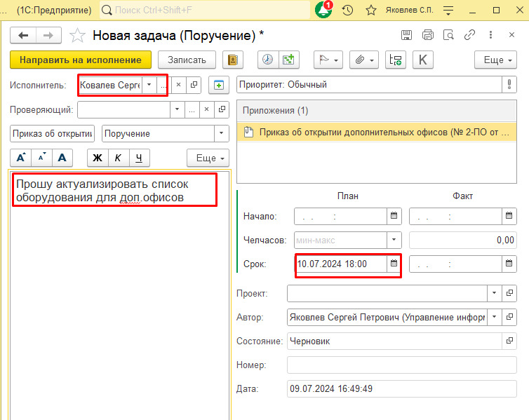529x420 pixels.
Task: Go back with left arrow button
Action: [23, 35]
